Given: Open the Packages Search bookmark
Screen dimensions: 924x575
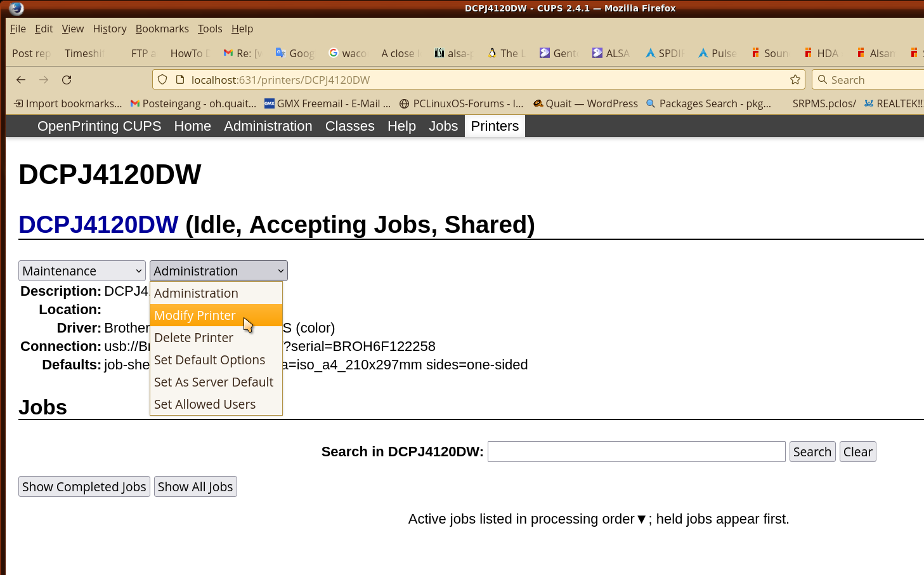Looking at the screenshot, I should pyautogui.click(x=708, y=104).
